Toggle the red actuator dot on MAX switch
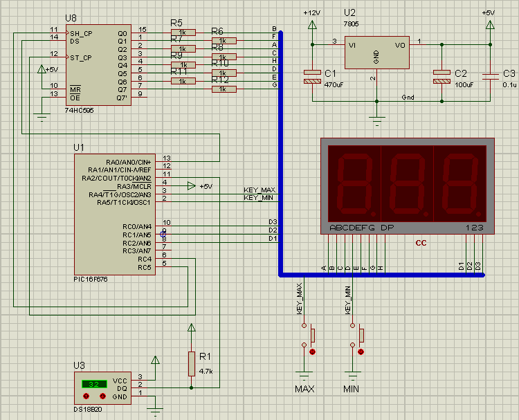Viewport: 519px width, 420px height. (x=312, y=352)
